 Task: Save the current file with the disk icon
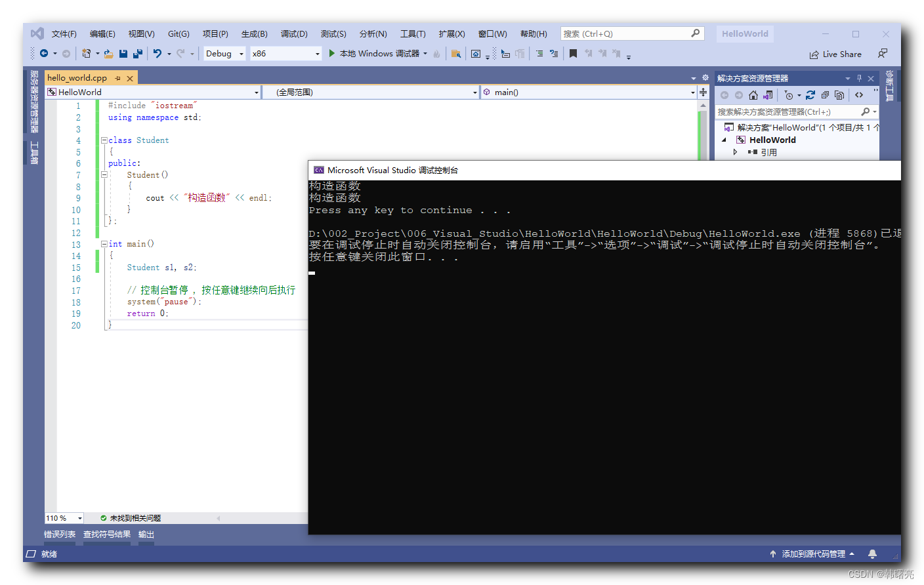123,54
